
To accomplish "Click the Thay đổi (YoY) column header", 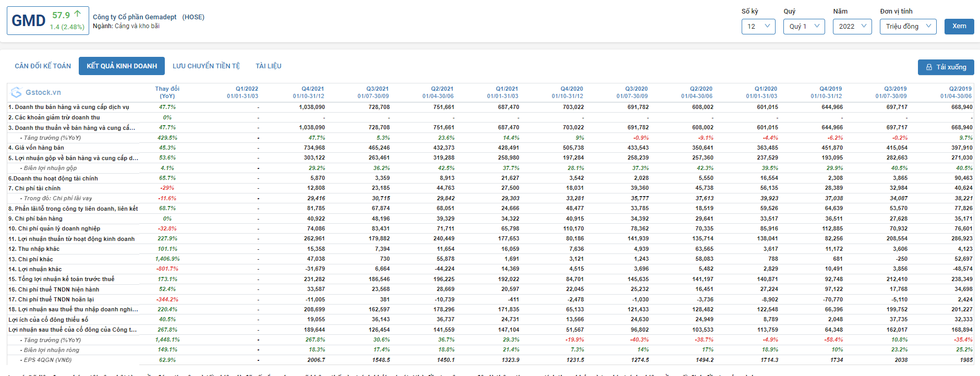I will click(167, 92).
